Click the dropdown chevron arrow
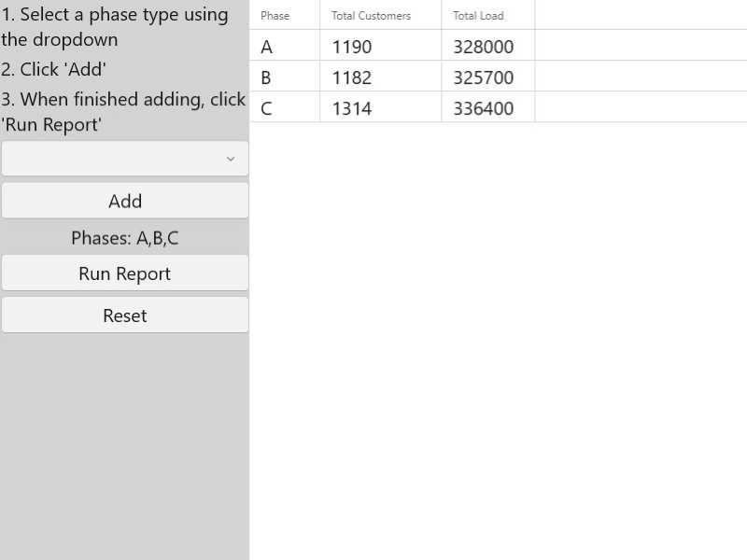This screenshot has width=747, height=560. pyautogui.click(x=231, y=158)
